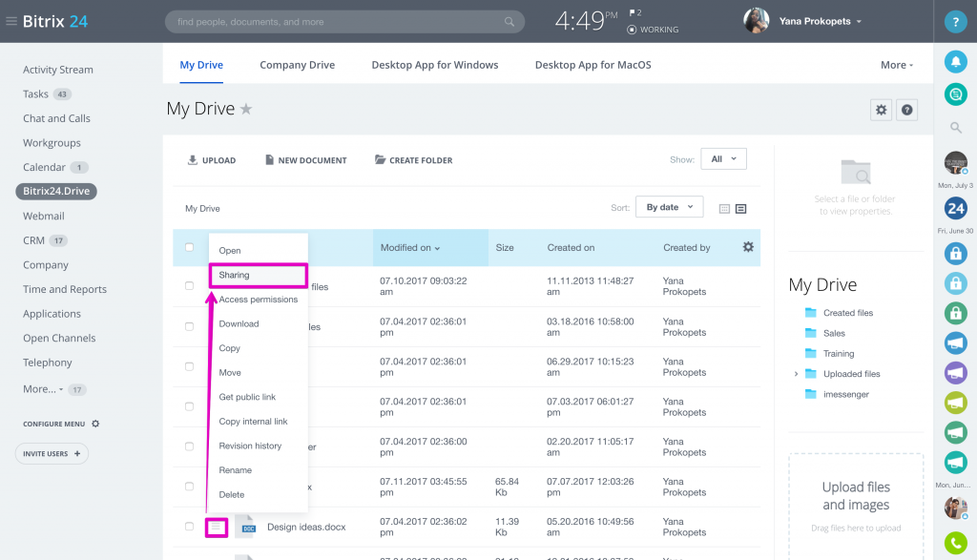Open the purple megaphone chat icon
The width and height of the screenshot is (977, 560).
click(955, 372)
